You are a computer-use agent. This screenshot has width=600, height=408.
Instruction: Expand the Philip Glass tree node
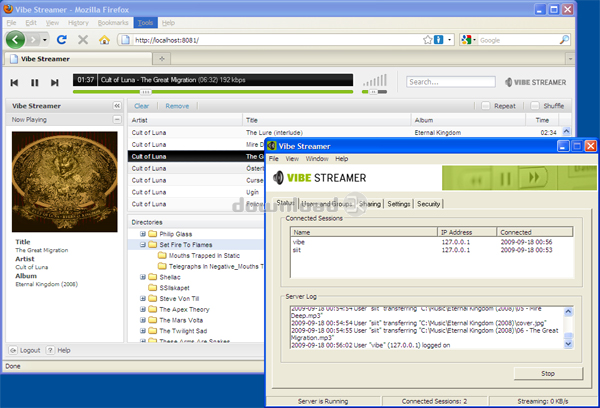[x=143, y=234]
